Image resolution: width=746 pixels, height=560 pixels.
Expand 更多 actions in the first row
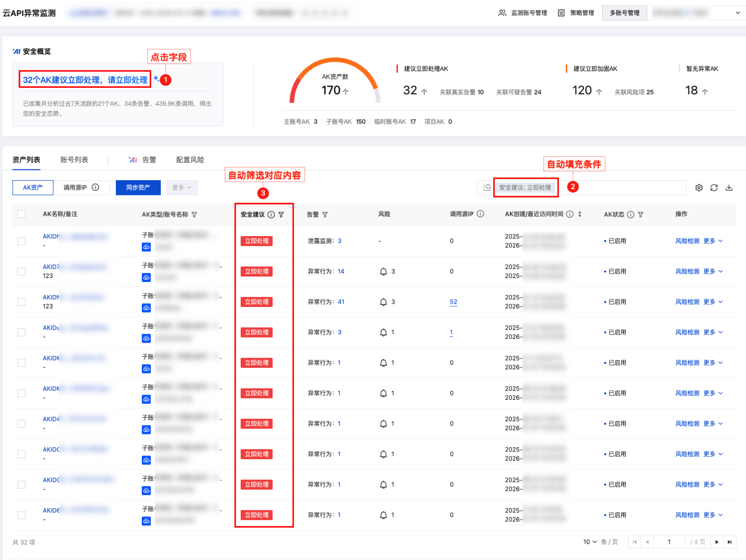(x=713, y=241)
